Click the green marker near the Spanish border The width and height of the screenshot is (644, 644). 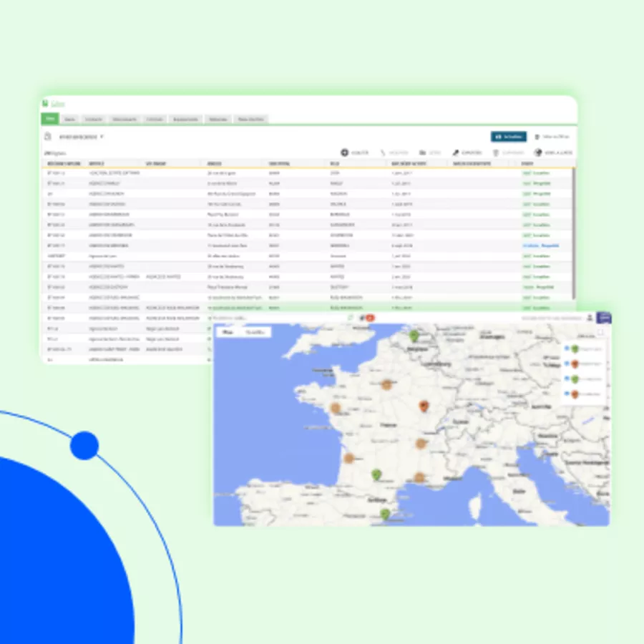[385, 513]
